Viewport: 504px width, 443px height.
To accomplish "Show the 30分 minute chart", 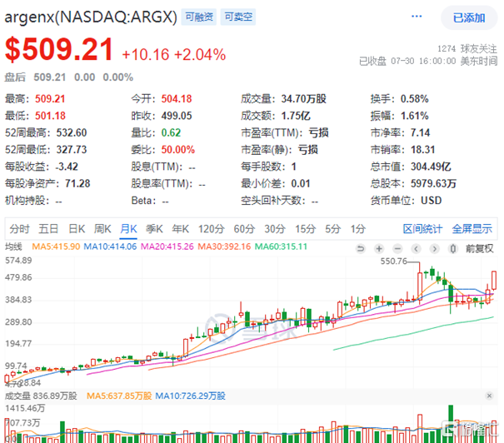I will [275, 229].
